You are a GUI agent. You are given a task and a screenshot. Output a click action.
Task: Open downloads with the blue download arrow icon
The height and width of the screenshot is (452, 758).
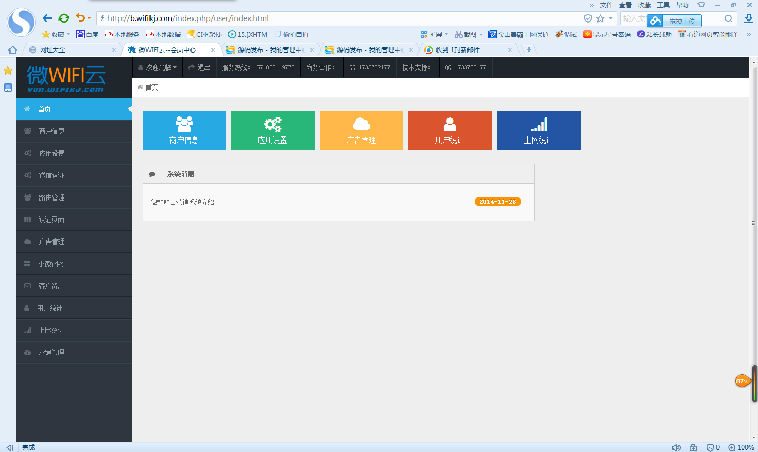point(748,19)
